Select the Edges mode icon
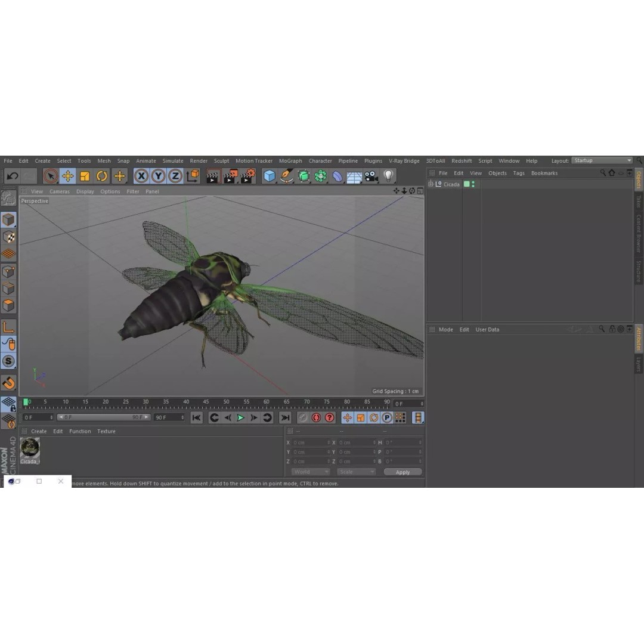Image resolution: width=644 pixels, height=644 pixels. [x=8, y=289]
